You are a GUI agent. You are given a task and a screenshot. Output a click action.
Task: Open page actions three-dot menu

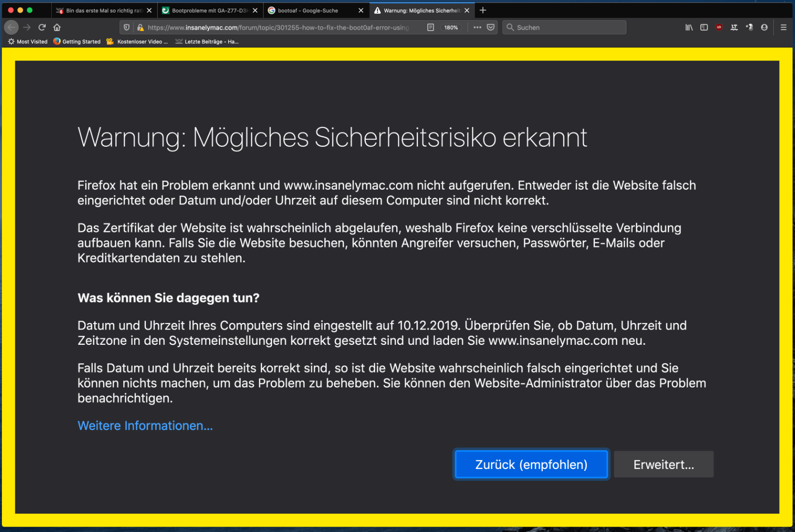point(477,28)
